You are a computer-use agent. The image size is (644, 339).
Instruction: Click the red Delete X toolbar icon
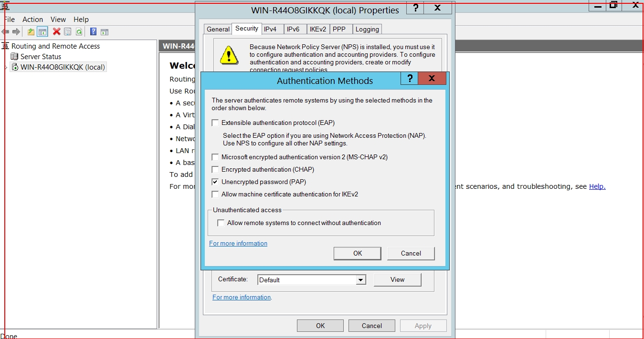[56, 32]
